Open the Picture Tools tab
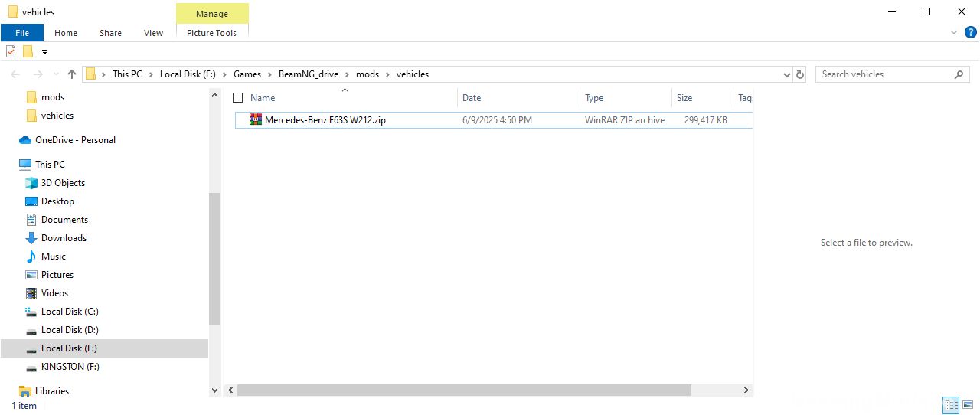 point(212,33)
